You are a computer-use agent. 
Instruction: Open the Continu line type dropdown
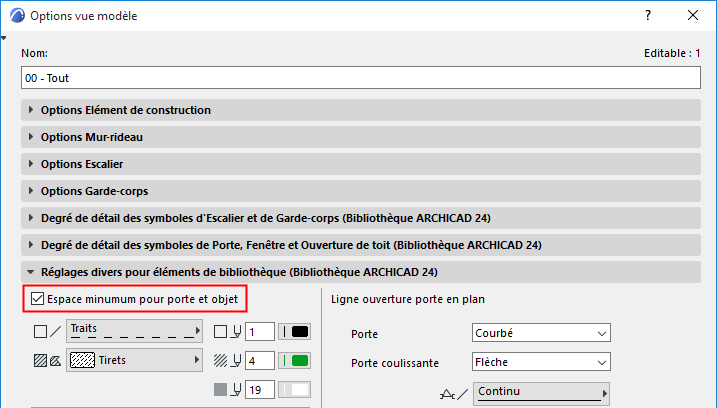541,394
